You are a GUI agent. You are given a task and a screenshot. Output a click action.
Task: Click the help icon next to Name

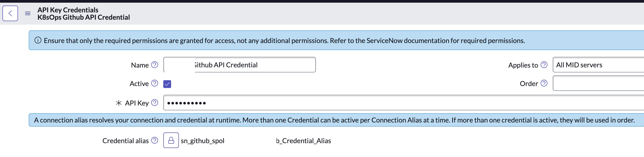pyautogui.click(x=155, y=65)
